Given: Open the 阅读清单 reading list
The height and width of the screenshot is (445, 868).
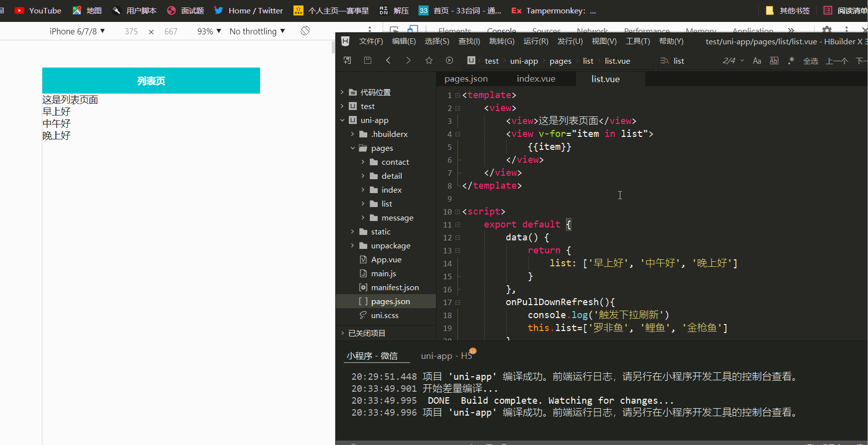Looking at the screenshot, I should 846,10.
